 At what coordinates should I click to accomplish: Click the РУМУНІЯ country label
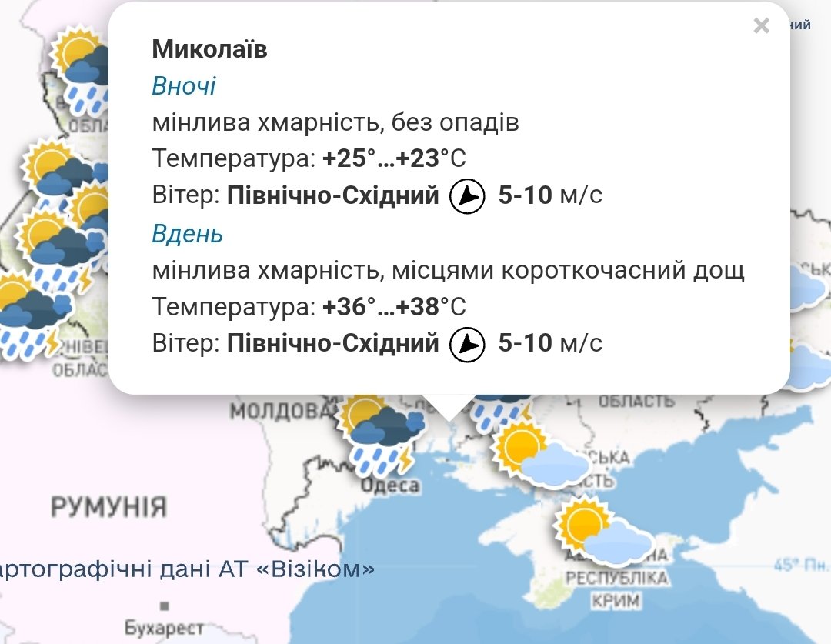point(108,507)
